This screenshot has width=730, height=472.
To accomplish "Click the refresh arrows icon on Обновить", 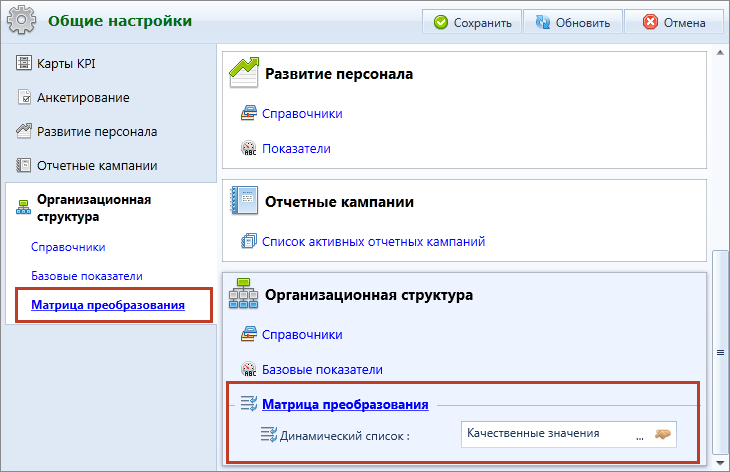I will tap(542, 22).
